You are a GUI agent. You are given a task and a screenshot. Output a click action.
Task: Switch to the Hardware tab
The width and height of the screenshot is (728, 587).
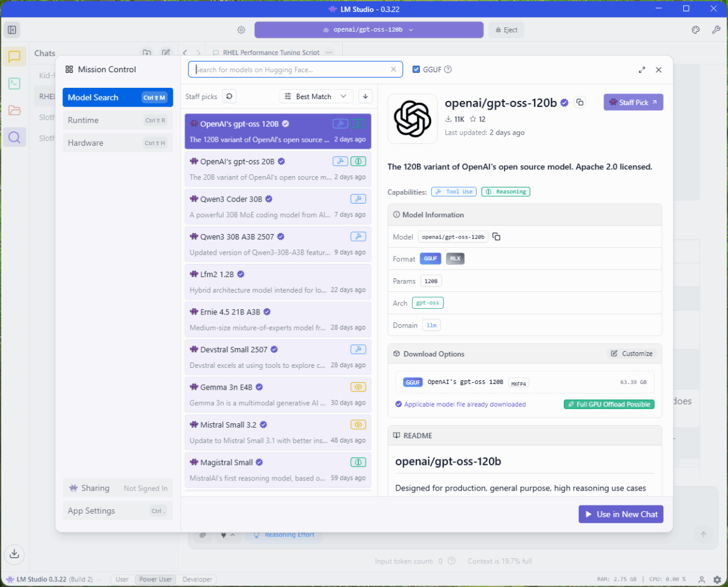click(117, 143)
